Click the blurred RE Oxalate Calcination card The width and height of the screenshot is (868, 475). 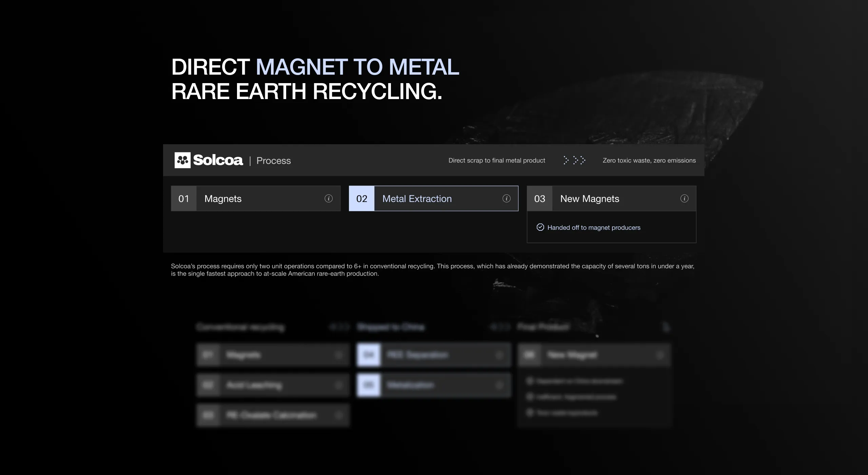(273, 415)
